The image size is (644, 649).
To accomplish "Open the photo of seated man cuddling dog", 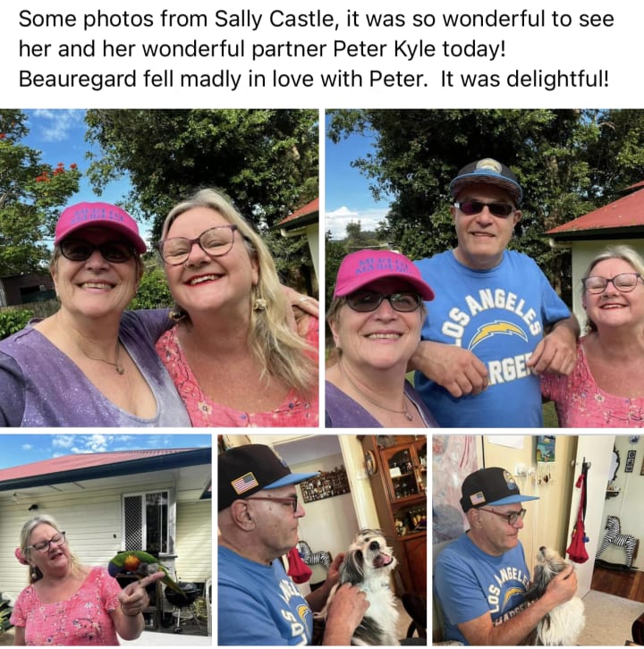I will 538,540.
